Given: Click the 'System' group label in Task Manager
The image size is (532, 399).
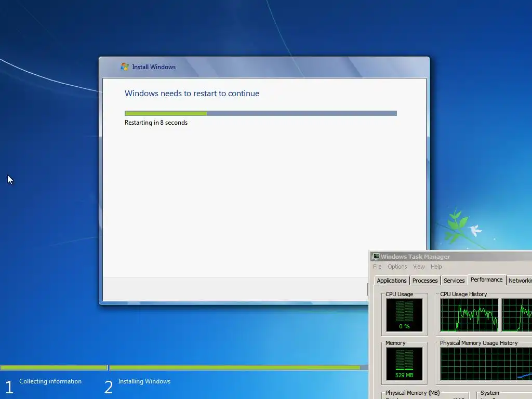Looking at the screenshot, I should coord(489,393).
